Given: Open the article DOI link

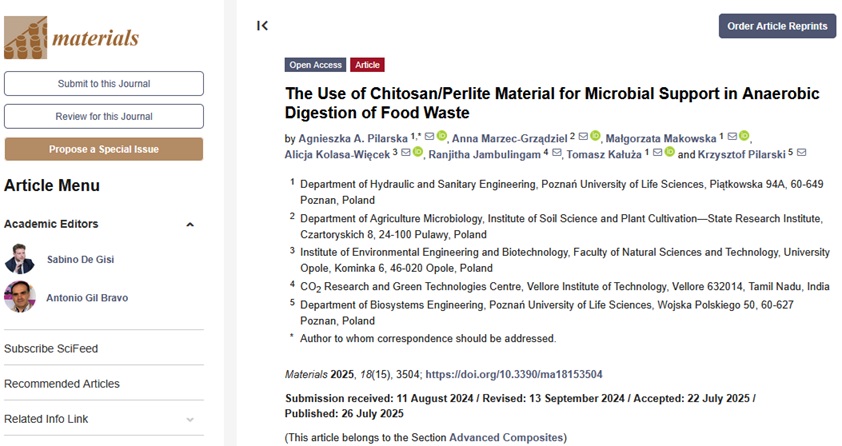Looking at the screenshot, I should [x=514, y=374].
